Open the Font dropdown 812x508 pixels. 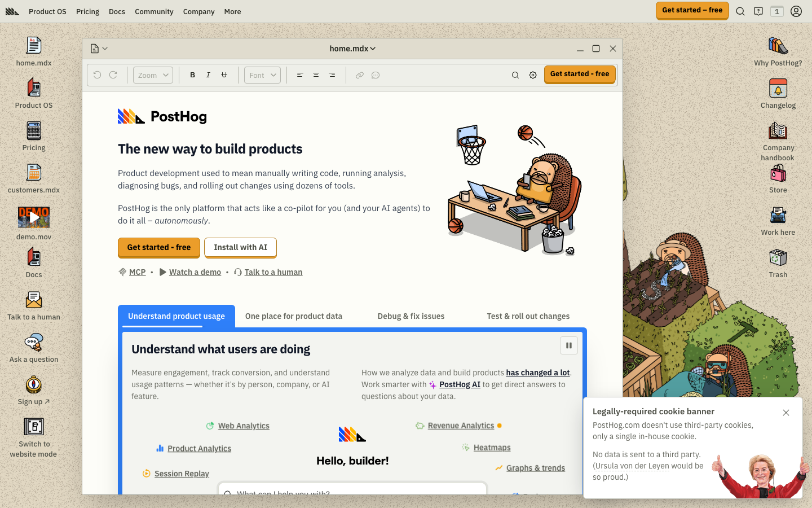click(262, 75)
